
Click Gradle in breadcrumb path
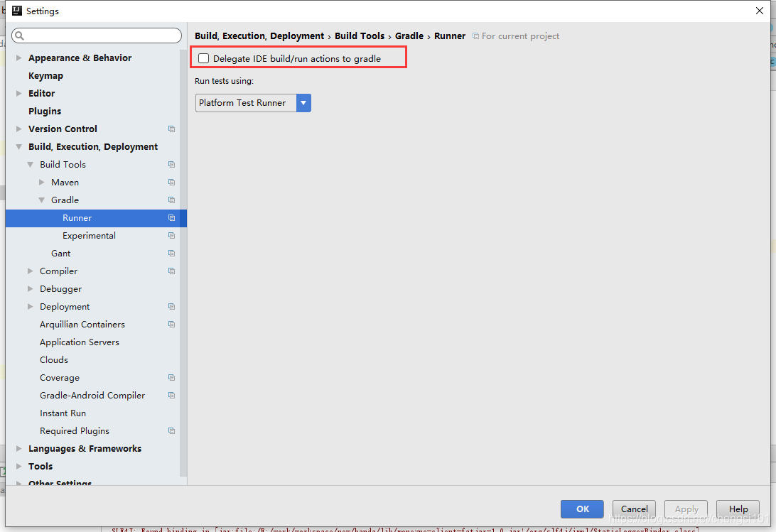point(409,36)
